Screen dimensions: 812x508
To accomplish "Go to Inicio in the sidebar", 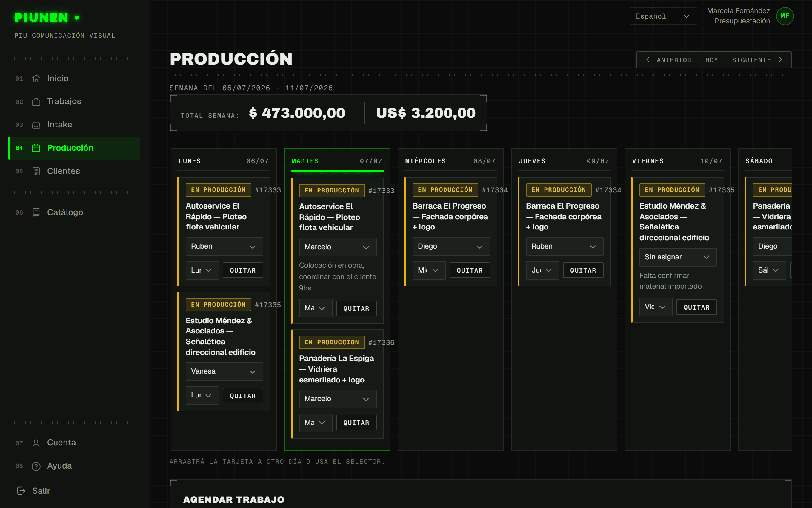I will 75,79.
